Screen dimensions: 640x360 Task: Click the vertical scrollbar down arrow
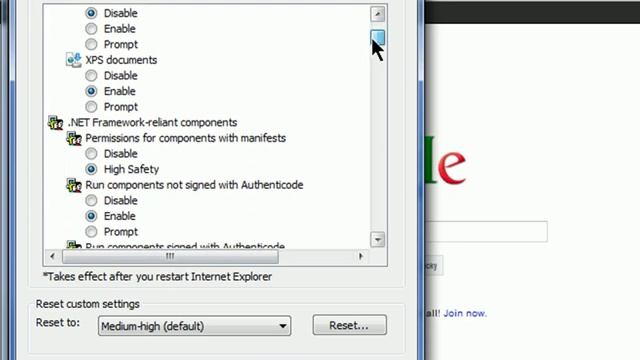(x=378, y=239)
